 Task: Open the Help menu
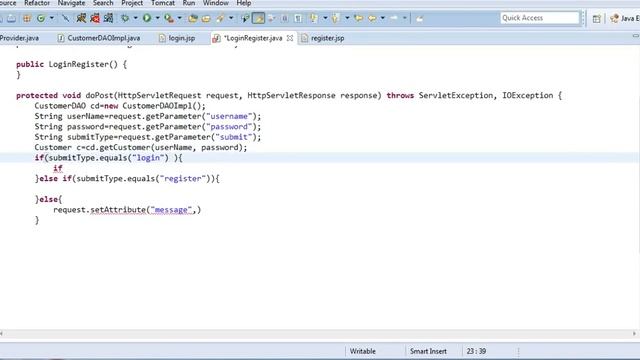coord(244,3)
